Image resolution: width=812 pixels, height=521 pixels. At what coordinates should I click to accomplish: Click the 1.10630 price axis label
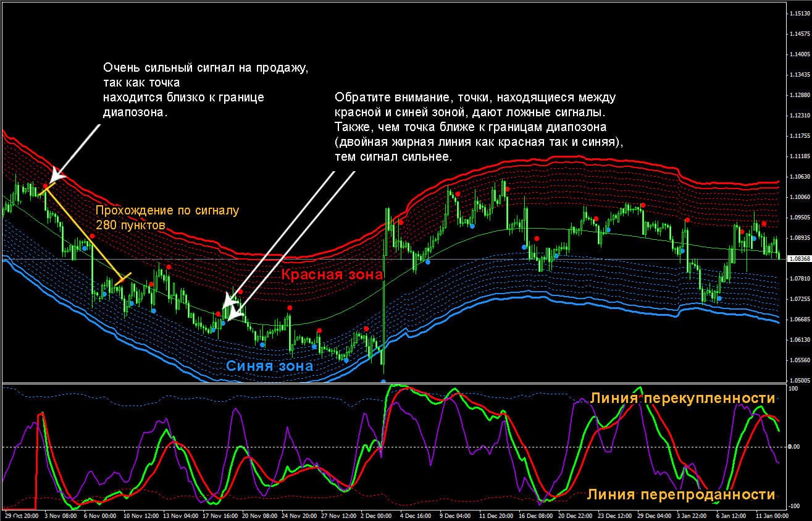(x=799, y=177)
